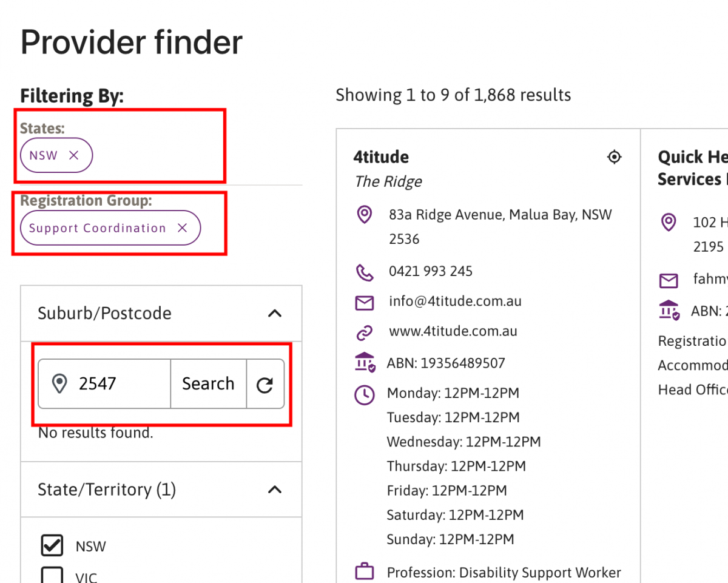This screenshot has width=728, height=583.
Task: Click the Thursday: 12PM-12PM hours line
Action: pos(457,466)
